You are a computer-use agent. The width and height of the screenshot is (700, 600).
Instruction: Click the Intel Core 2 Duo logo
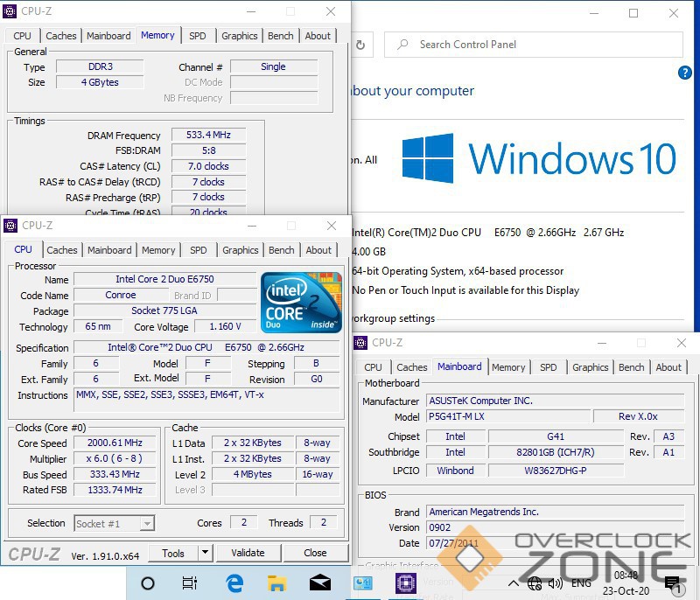point(300,302)
